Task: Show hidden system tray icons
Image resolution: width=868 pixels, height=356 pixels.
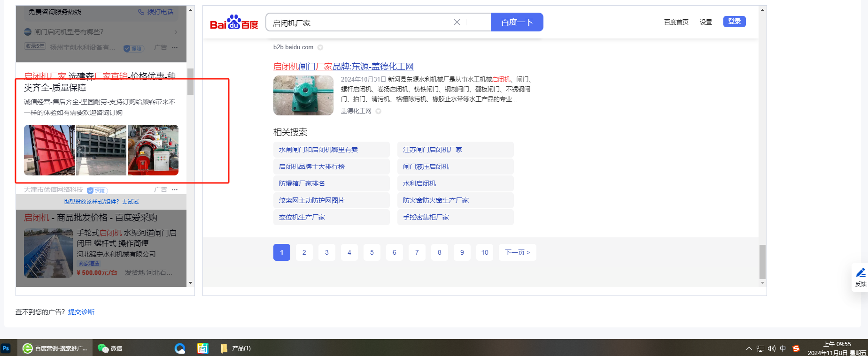Action: click(x=749, y=348)
